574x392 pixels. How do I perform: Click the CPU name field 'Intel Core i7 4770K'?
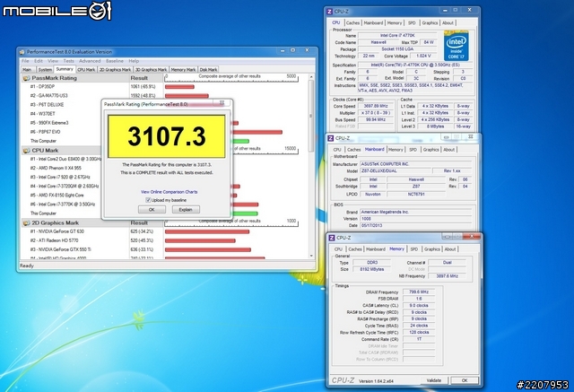(x=397, y=36)
